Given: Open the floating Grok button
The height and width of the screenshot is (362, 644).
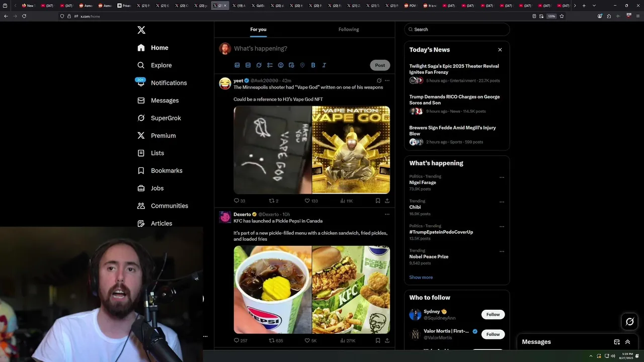Looking at the screenshot, I should 629,322.
